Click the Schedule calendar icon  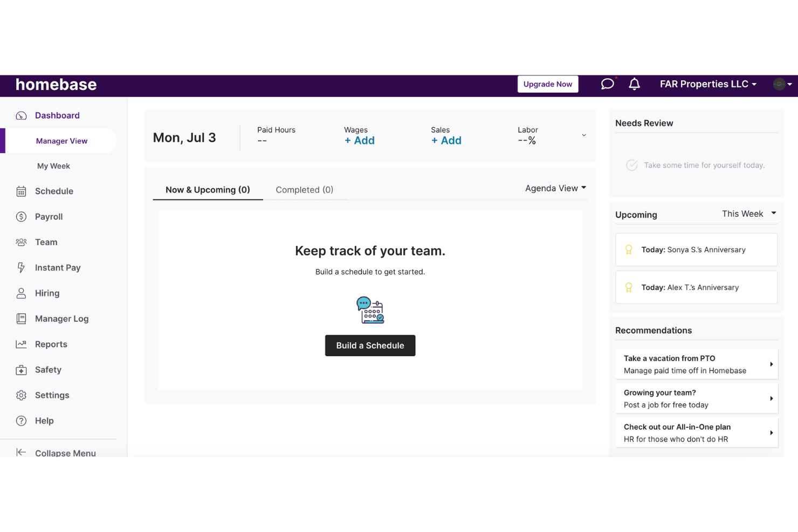(x=21, y=191)
